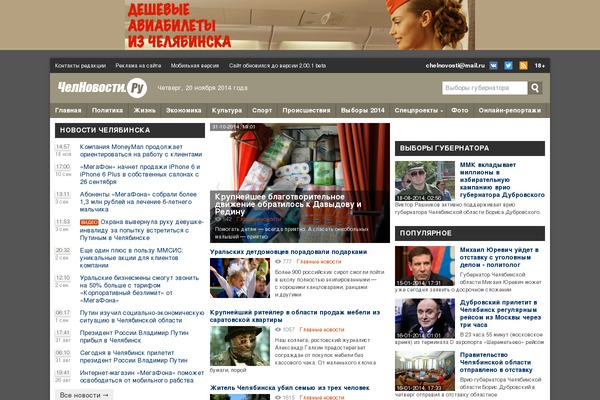Open the Культура section
Image resolution: width=600 pixels, height=400 pixels.
227,111
